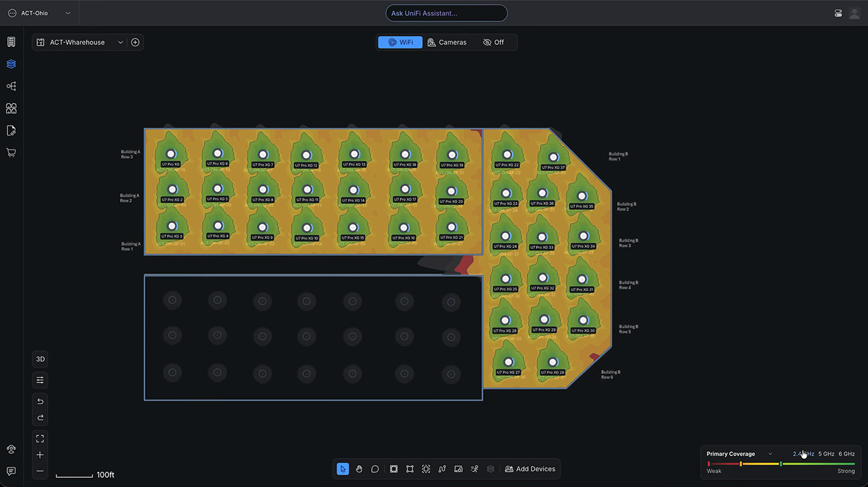
Task: Switch map overlay to WiFi
Action: (x=400, y=42)
